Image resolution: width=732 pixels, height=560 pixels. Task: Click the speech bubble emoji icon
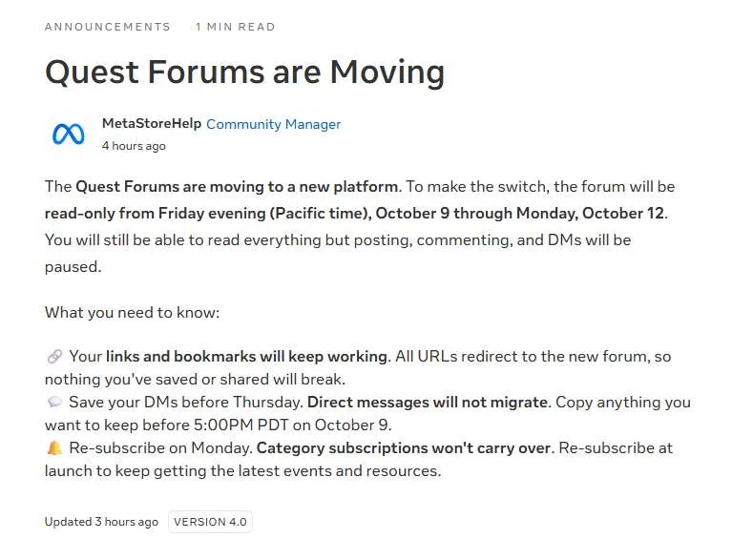54,402
